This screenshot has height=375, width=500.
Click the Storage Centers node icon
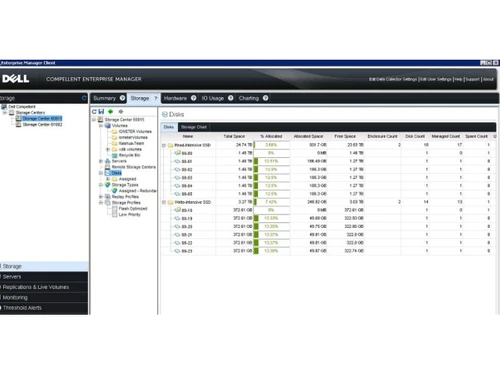pyautogui.click(x=12, y=113)
